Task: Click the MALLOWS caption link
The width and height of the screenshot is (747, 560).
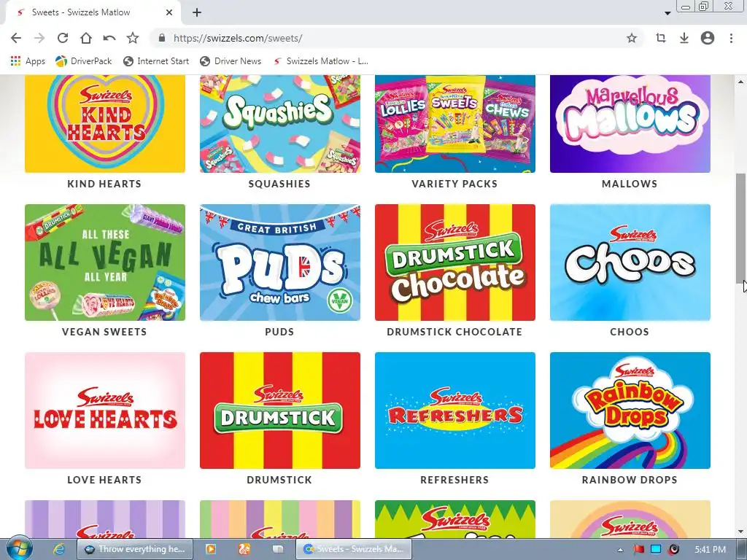Action: click(x=630, y=184)
